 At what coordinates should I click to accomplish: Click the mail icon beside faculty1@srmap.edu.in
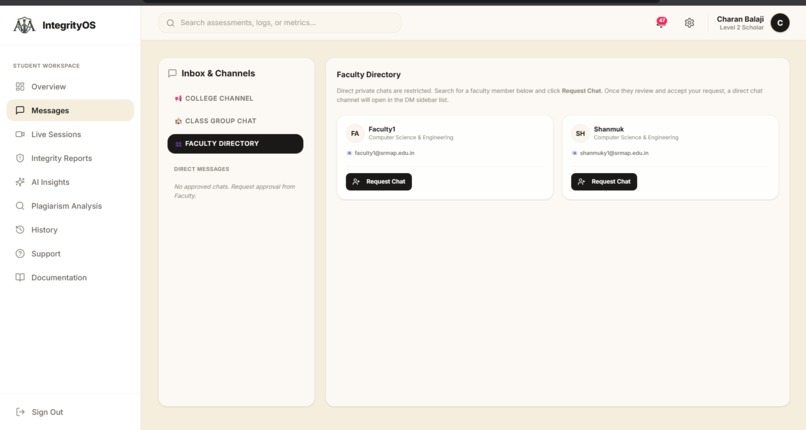click(349, 153)
